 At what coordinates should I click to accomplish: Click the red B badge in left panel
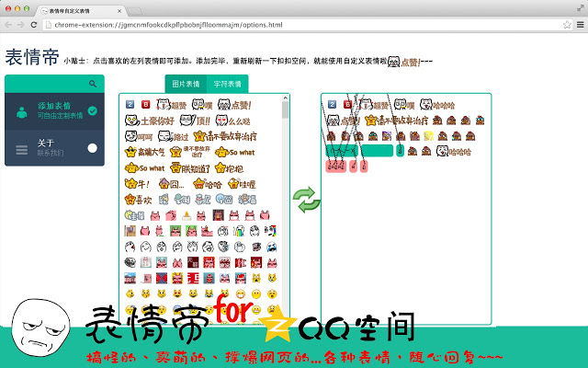pyautogui.click(x=145, y=104)
